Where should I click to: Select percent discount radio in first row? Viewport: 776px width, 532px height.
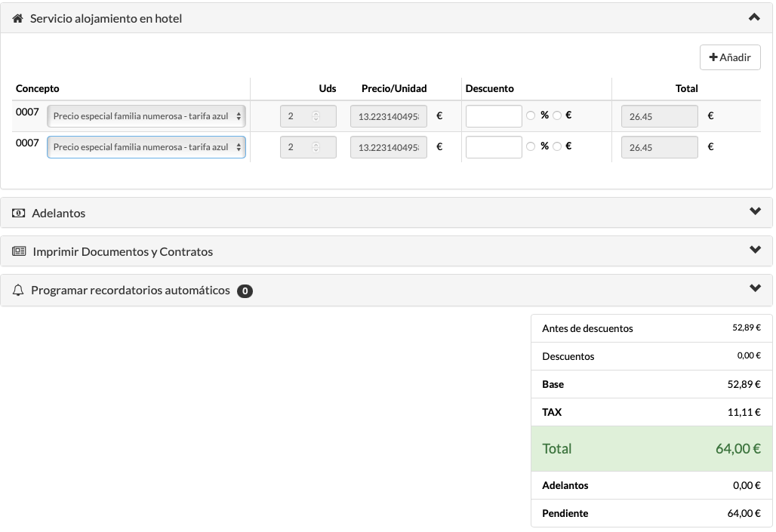pos(531,115)
